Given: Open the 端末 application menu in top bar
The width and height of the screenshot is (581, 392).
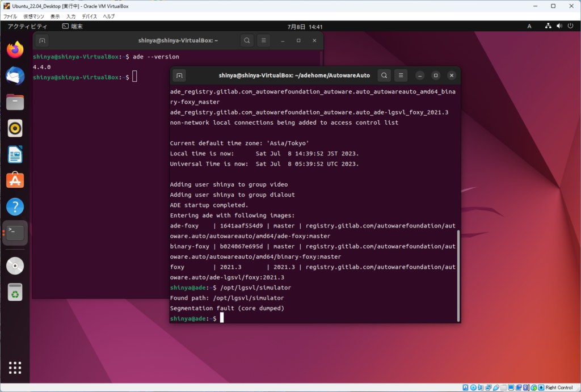Looking at the screenshot, I should [x=73, y=26].
